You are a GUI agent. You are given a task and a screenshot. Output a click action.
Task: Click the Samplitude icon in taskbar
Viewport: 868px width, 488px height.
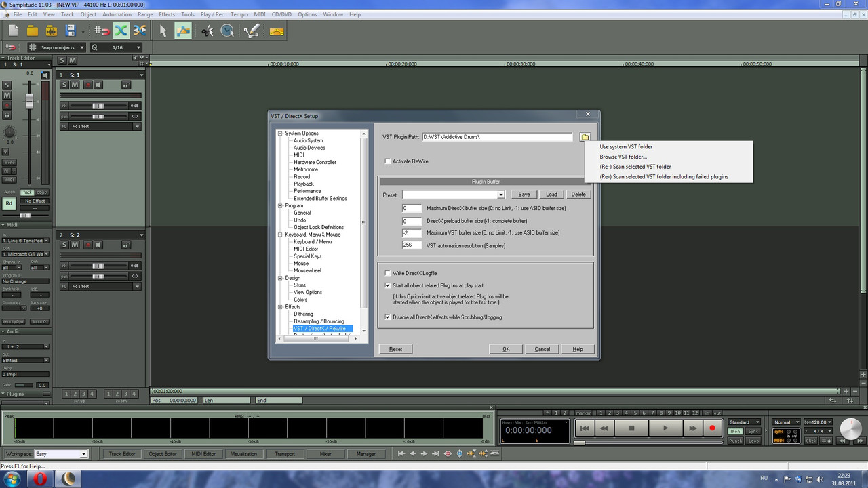point(68,479)
